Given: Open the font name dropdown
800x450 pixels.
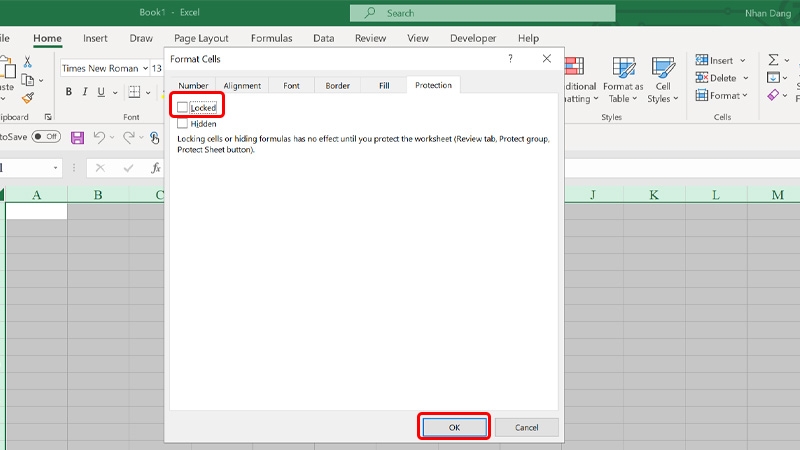Looking at the screenshot, I should [145, 68].
